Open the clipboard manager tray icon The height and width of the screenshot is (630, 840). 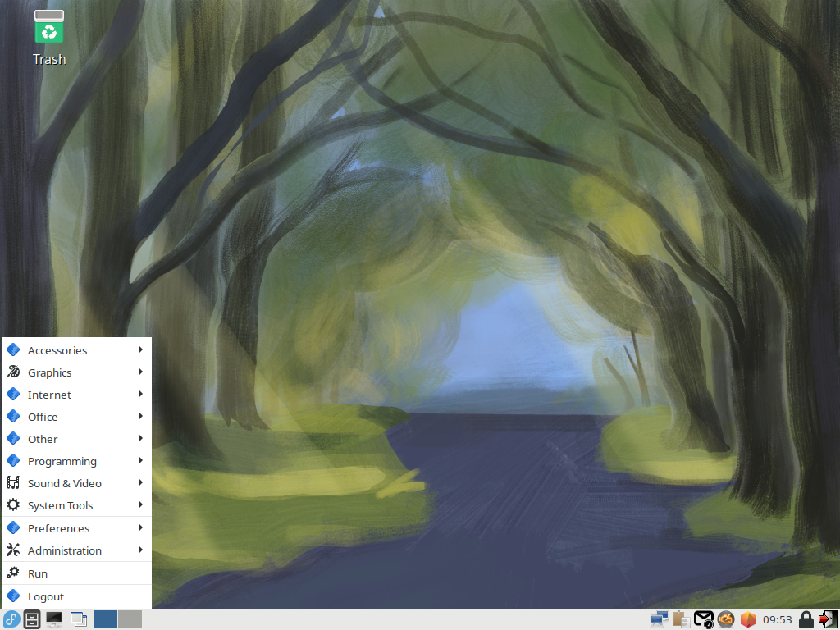[x=682, y=619]
